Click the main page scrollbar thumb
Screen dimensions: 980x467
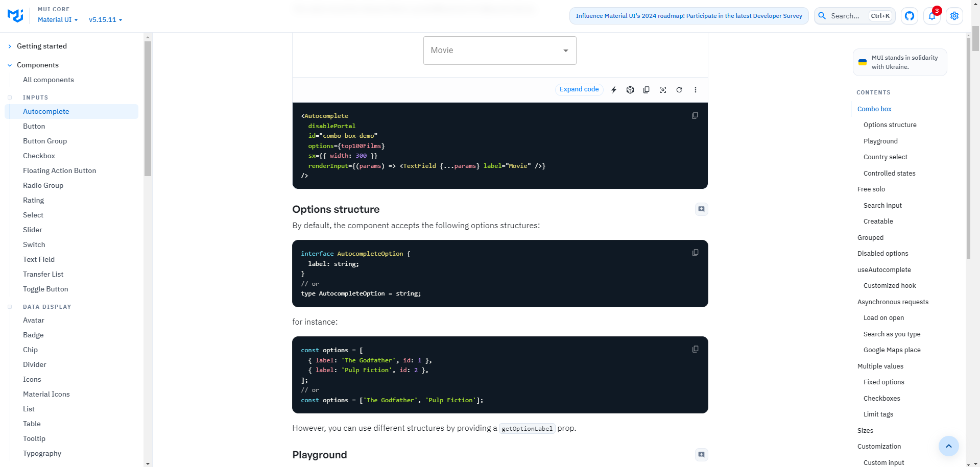[975, 39]
